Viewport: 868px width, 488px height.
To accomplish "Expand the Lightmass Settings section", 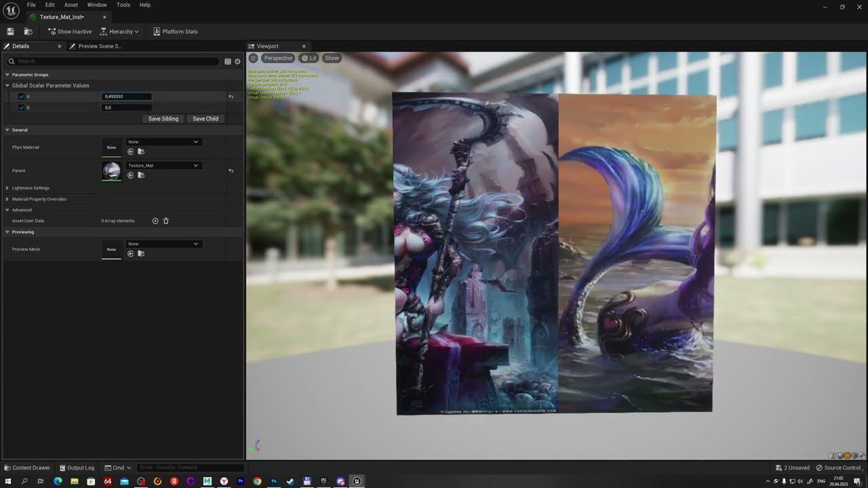I will click(7, 188).
